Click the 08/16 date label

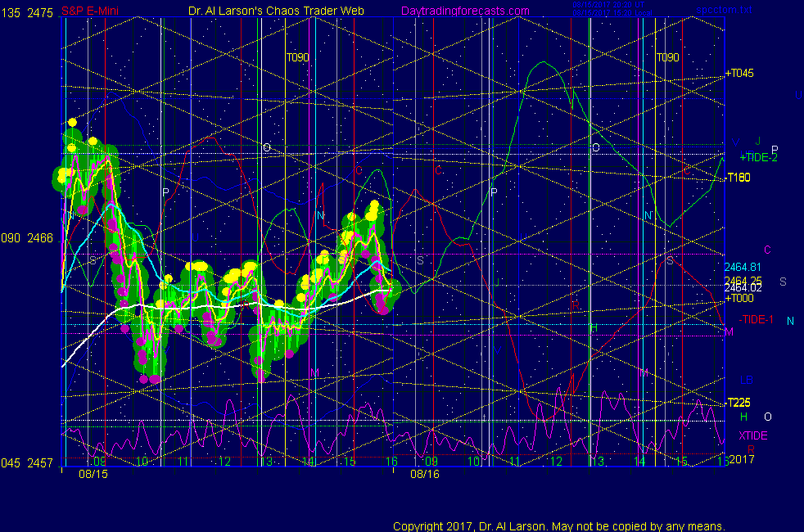425,474
